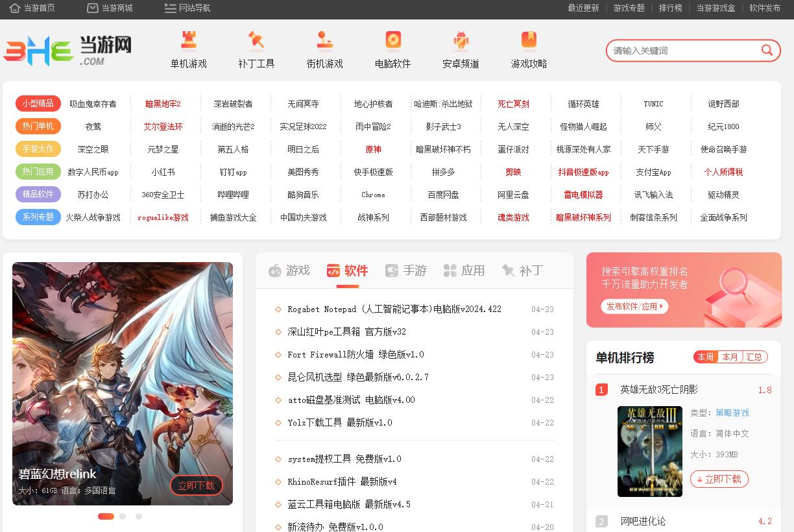Open the 蓝云工具箱电脑版 最新版v4.5 entry

pyautogui.click(x=349, y=505)
